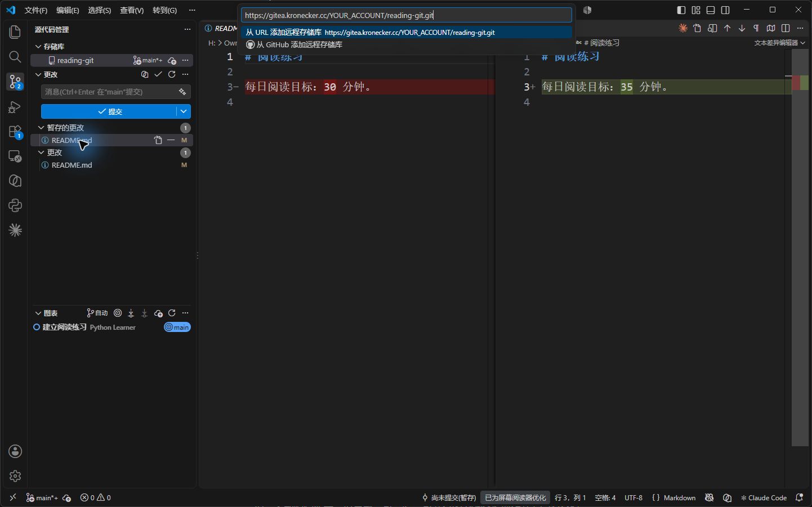Image resolution: width=812 pixels, height=507 pixels.
Task: Click the Claude Code icon in editor toolbar
Action: (x=683, y=28)
